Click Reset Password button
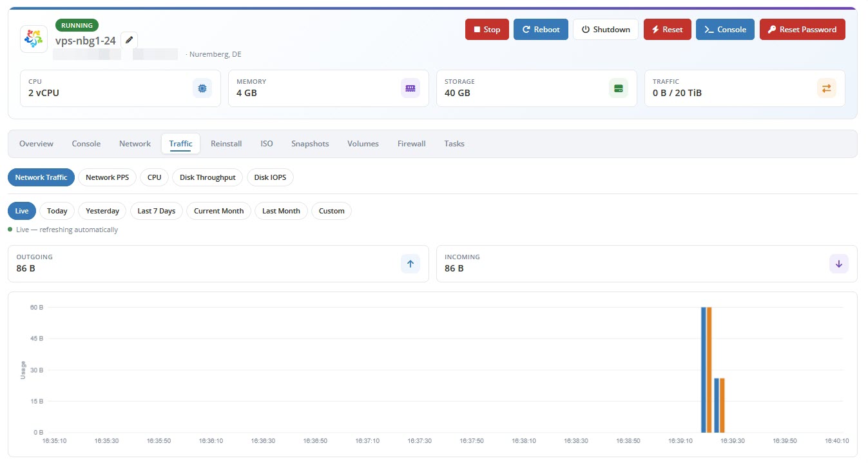The width and height of the screenshot is (868, 463). pos(802,30)
